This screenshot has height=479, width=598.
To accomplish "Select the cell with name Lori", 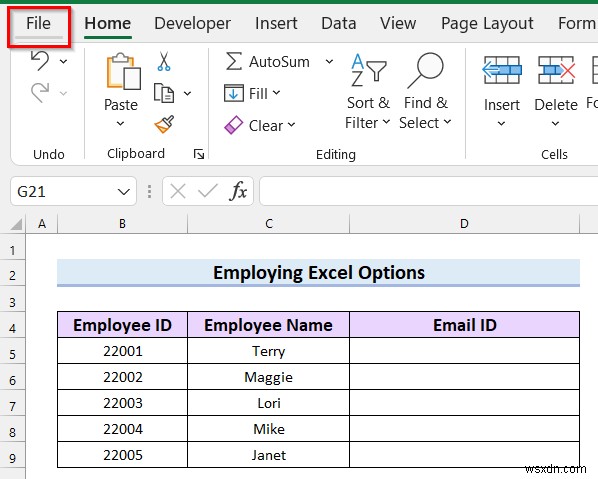I will pyautogui.click(x=268, y=403).
